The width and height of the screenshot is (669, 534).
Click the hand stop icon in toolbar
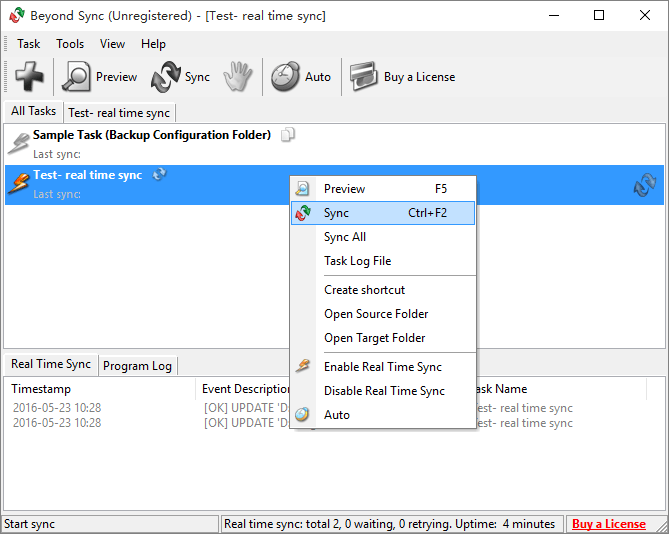tap(237, 77)
